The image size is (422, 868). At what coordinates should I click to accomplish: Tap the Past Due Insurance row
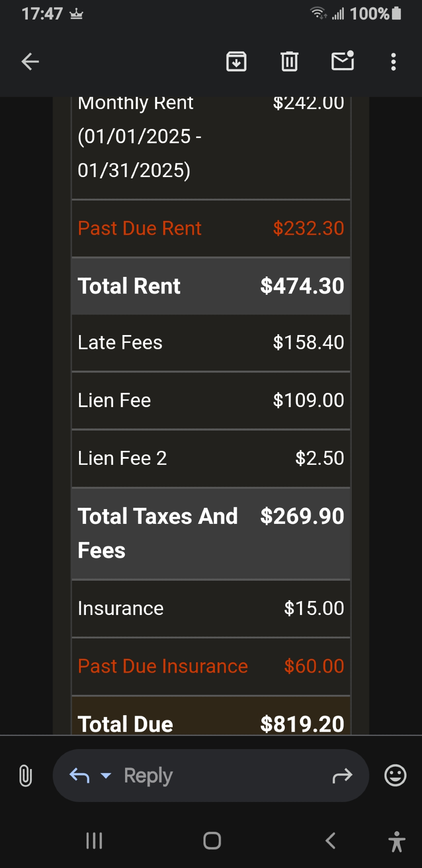pos(211,666)
